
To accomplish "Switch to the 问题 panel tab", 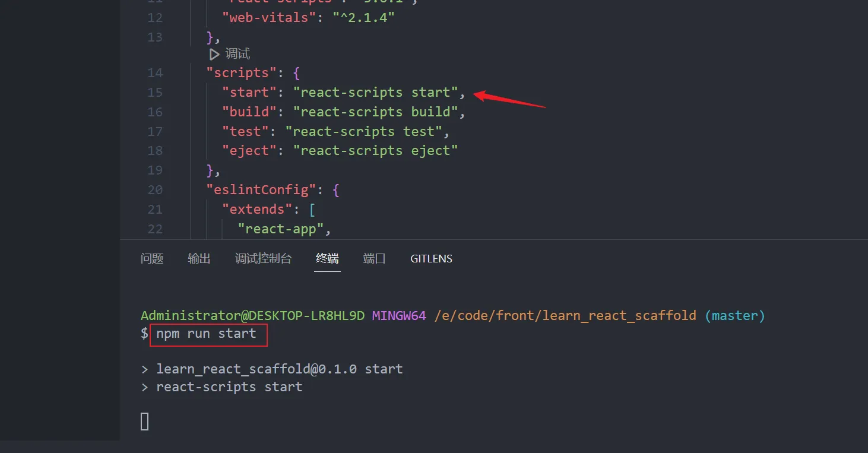I will tap(152, 259).
